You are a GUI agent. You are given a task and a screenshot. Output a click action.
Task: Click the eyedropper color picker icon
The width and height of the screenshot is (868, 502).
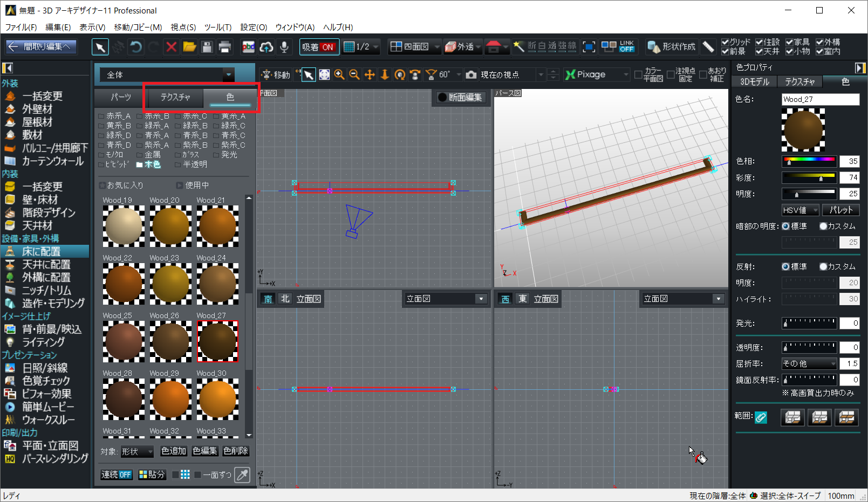point(243,475)
